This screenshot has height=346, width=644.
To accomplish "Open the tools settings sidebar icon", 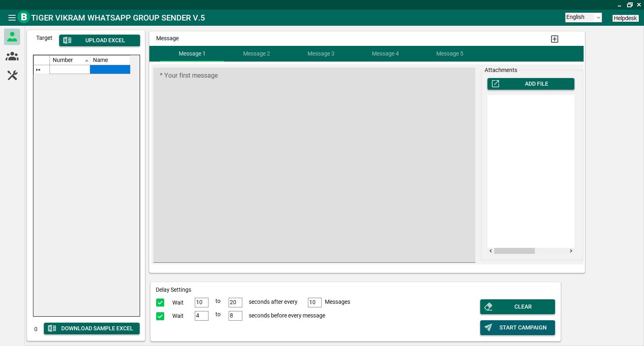I will click(x=12, y=75).
